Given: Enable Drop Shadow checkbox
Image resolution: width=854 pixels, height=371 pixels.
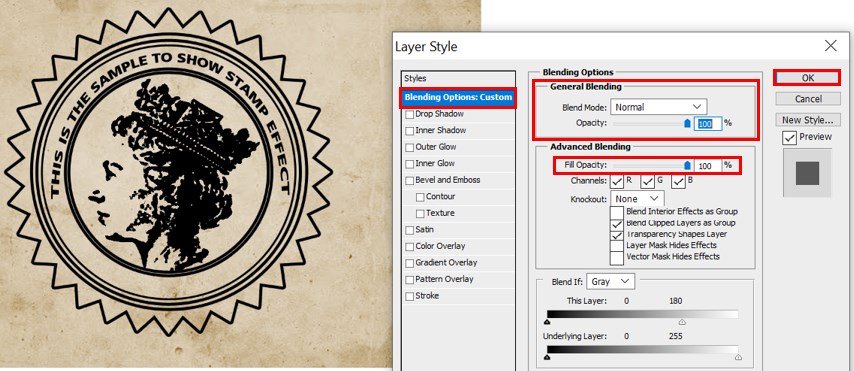Looking at the screenshot, I should (410, 115).
